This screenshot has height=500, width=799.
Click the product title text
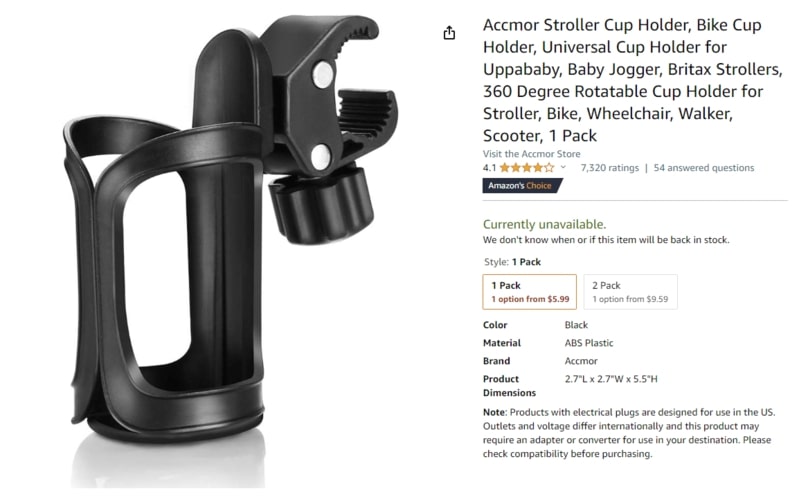tap(632, 80)
